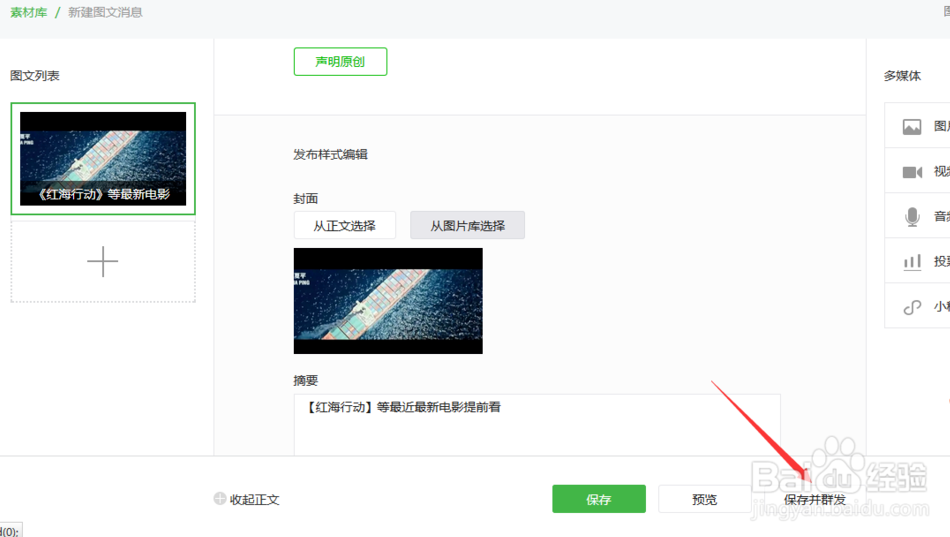Image resolution: width=950 pixels, height=537 pixels.
Task: Click the 新建图文消息 breadcrumb text
Action: point(105,12)
